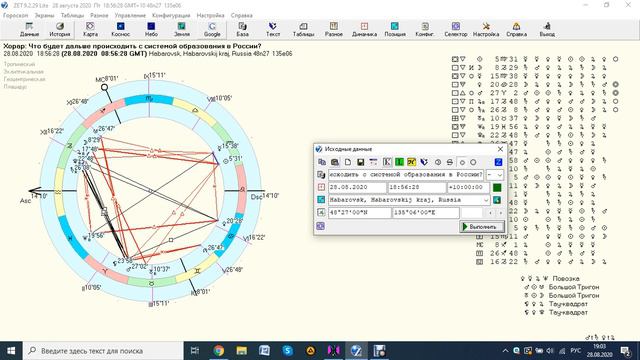This screenshot has height=360, width=640.
Task: Open the Таблицы toolbar tool
Action: [x=303, y=30]
